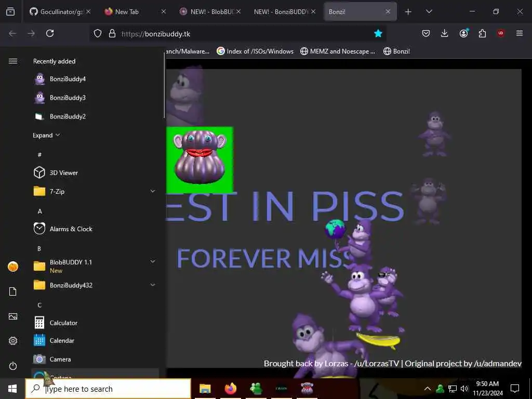
Task: Open Pictures from Start sidebar
Action: coord(13,316)
